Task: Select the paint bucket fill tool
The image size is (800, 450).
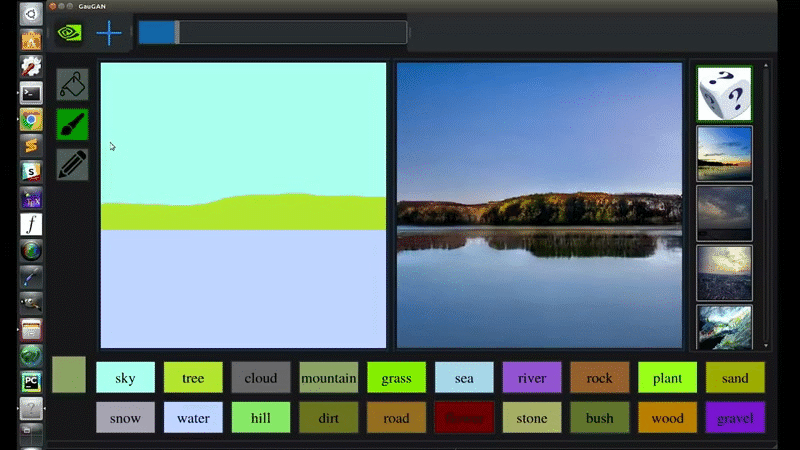Action: (72, 85)
